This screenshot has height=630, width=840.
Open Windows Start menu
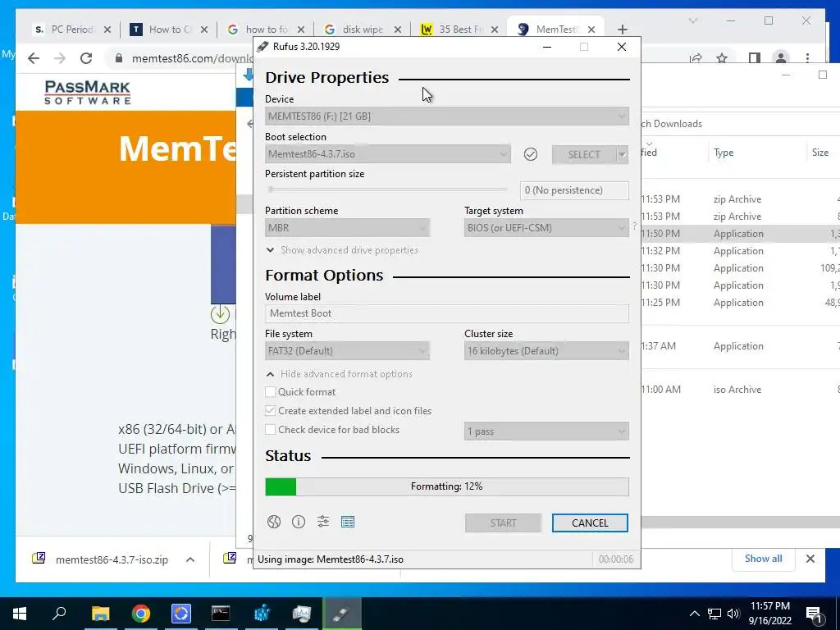[x=20, y=614]
